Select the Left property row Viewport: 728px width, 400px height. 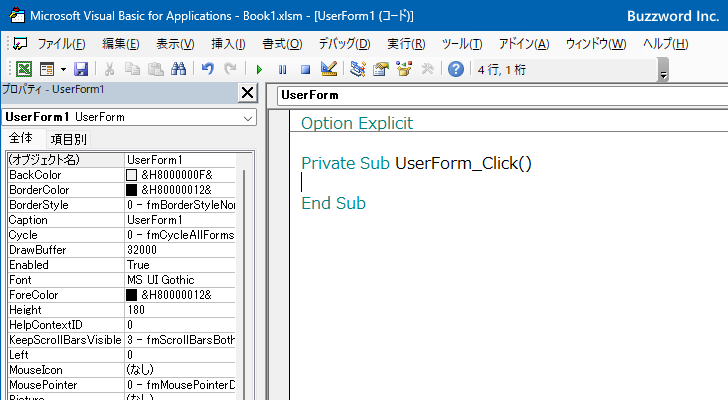click(x=122, y=355)
